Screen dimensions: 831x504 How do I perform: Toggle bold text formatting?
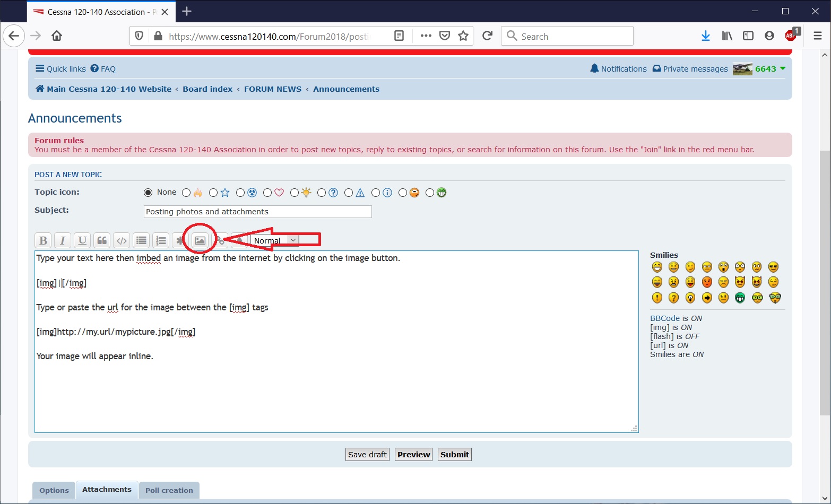click(44, 240)
